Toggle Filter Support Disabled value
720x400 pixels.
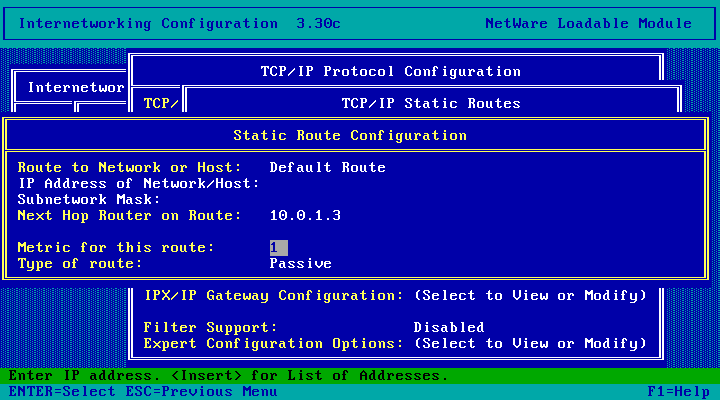click(x=449, y=327)
